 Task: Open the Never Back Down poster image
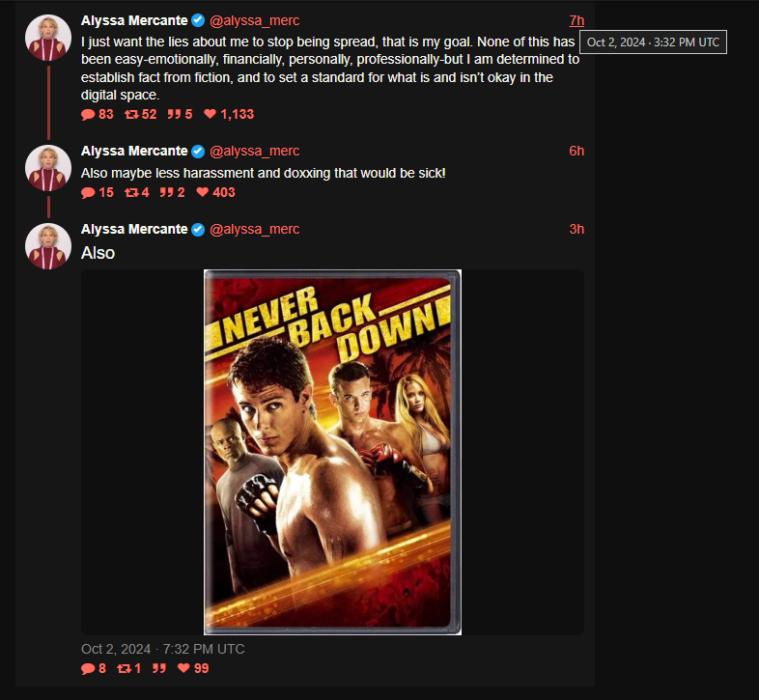click(x=332, y=452)
